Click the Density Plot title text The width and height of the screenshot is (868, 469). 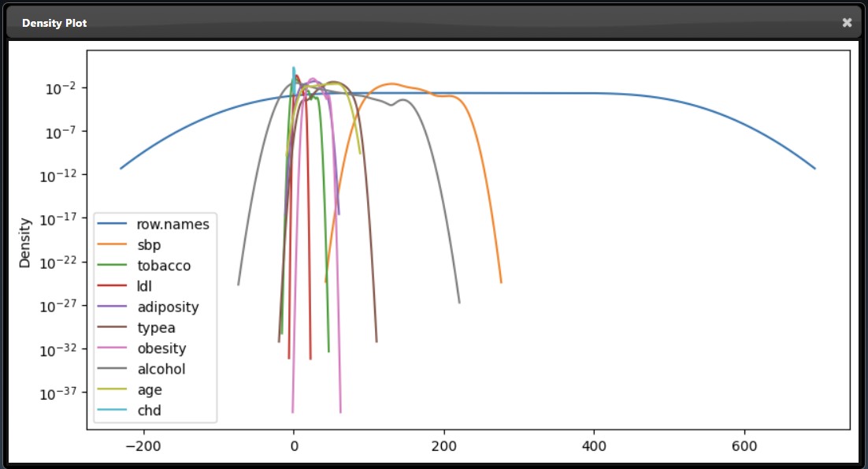coord(54,23)
